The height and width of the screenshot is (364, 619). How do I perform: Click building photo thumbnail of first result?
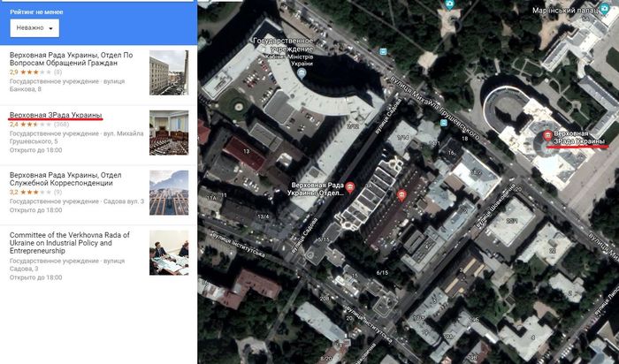pyautogui.click(x=169, y=72)
